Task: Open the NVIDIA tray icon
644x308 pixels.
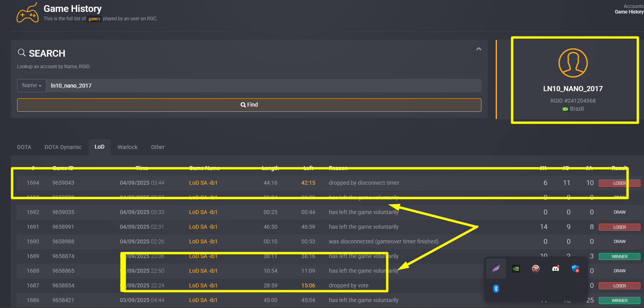Action: (516, 269)
